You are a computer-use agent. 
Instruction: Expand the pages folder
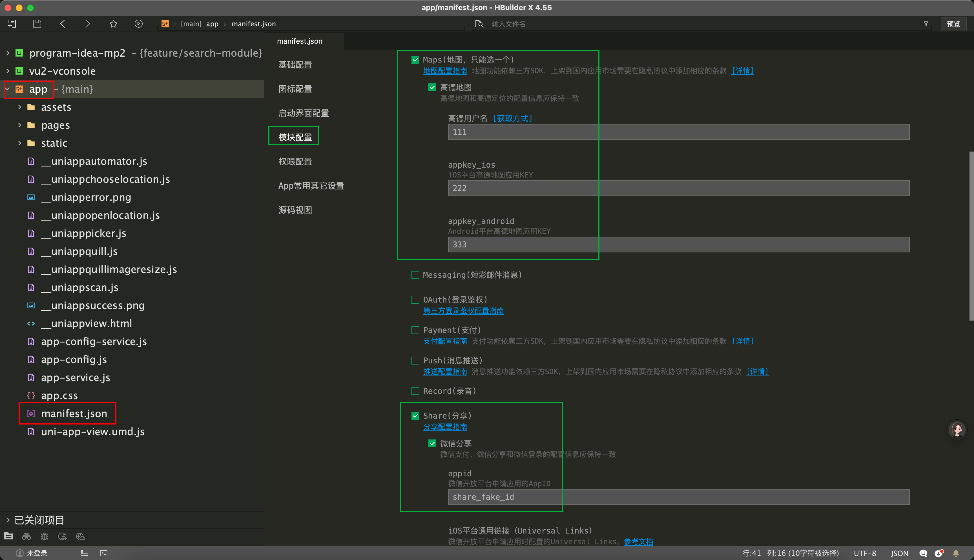click(x=20, y=125)
